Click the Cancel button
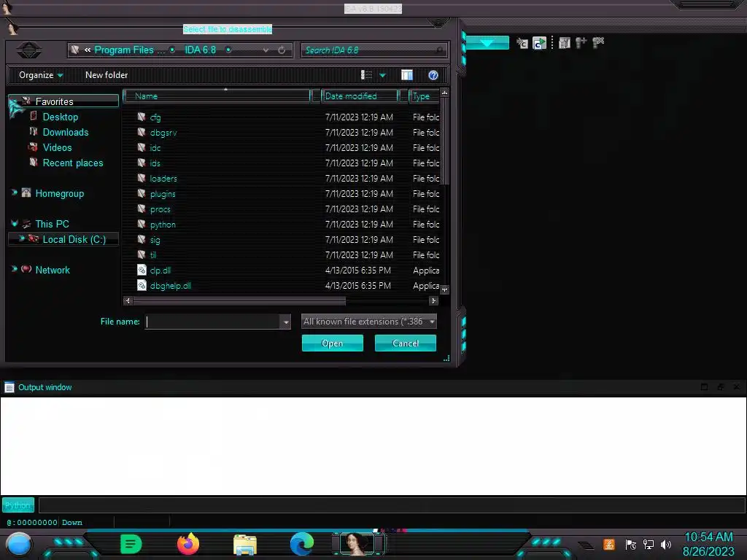 406,343
